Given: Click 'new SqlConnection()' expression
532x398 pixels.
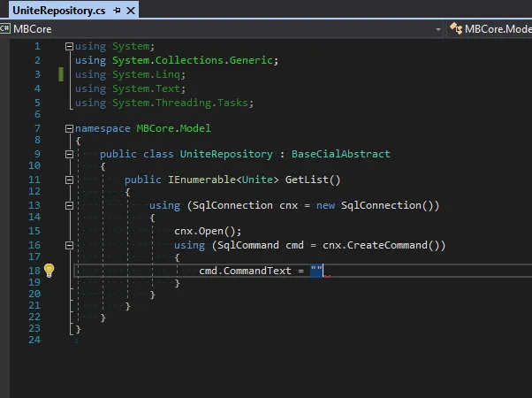Looking at the screenshot, I should click(375, 205).
